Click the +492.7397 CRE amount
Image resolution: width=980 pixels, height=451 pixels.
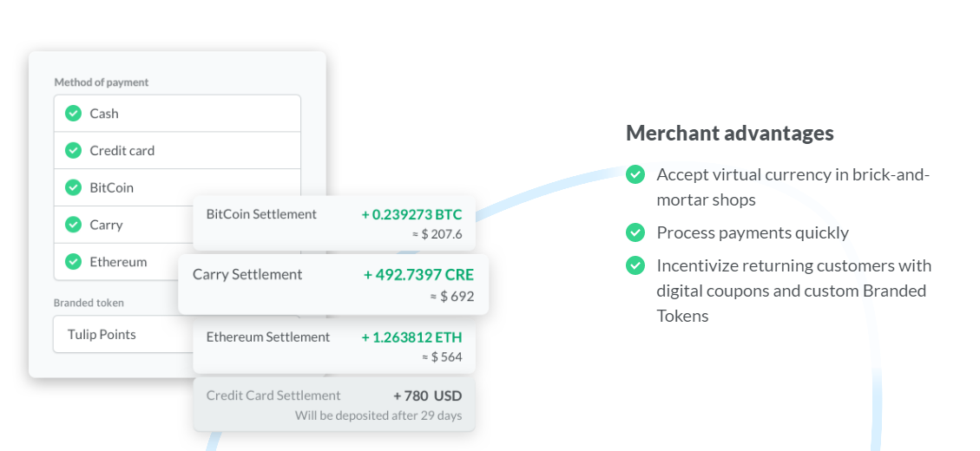418,275
